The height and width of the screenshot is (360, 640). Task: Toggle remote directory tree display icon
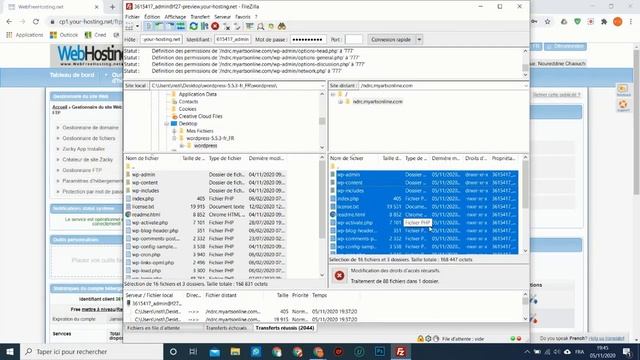click(170, 27)
